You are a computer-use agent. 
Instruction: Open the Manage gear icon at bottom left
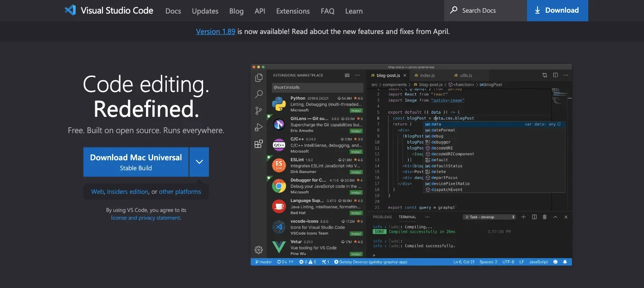[259, 250]
